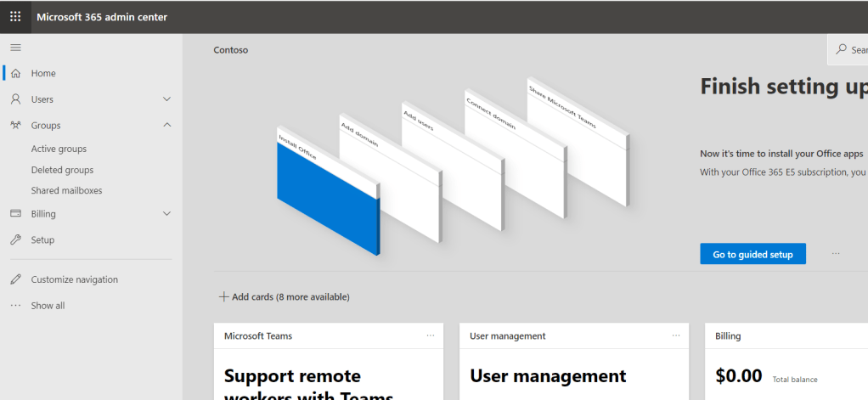Click the Home house icon
Screen dimensions: 868x400
[x=15, y=74]
